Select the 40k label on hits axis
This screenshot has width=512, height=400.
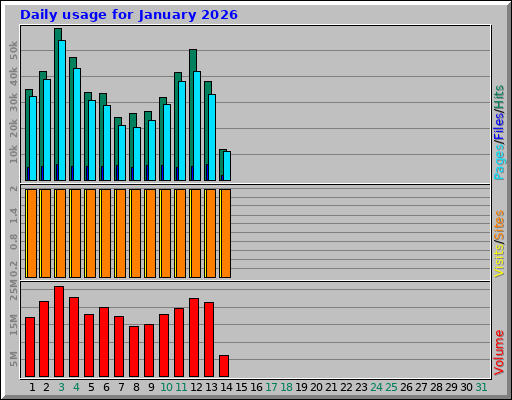pos(13,76)
